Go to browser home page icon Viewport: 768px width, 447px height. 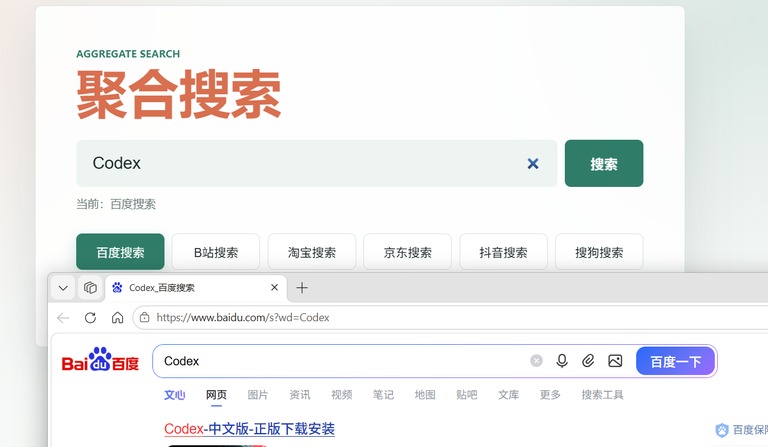tap(117, 318)
